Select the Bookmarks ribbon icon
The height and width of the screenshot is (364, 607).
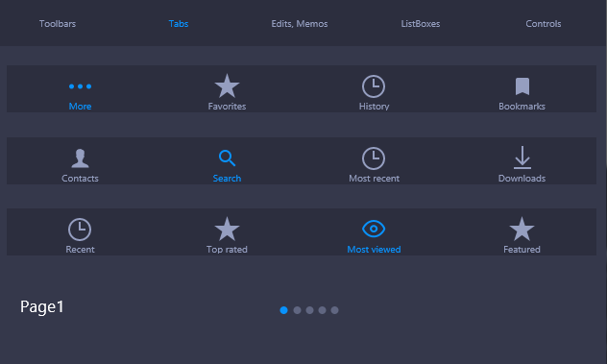(x=522, y=86)
